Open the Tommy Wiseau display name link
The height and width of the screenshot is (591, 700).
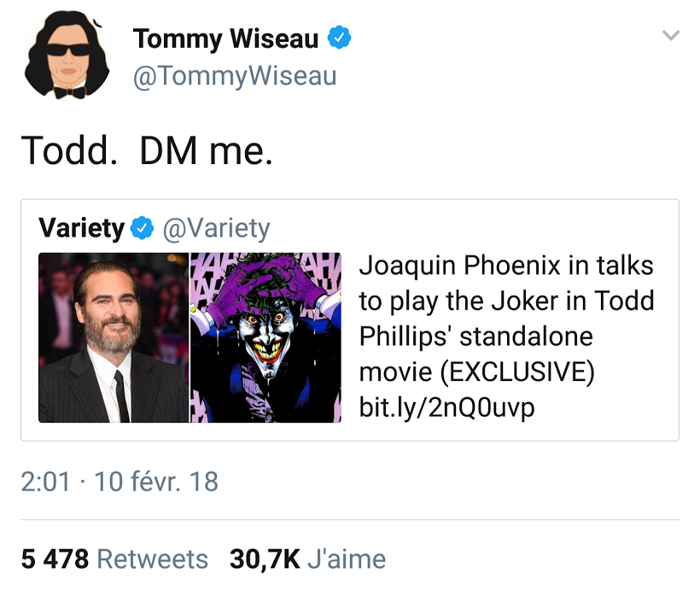225,38
